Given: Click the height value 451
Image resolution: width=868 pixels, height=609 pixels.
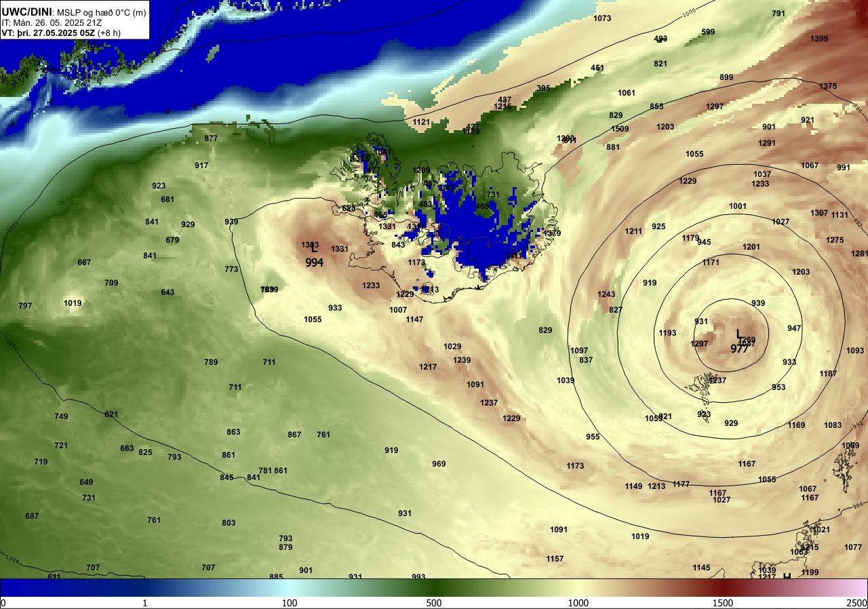Looking at the screenshot, I should [597, 68].
